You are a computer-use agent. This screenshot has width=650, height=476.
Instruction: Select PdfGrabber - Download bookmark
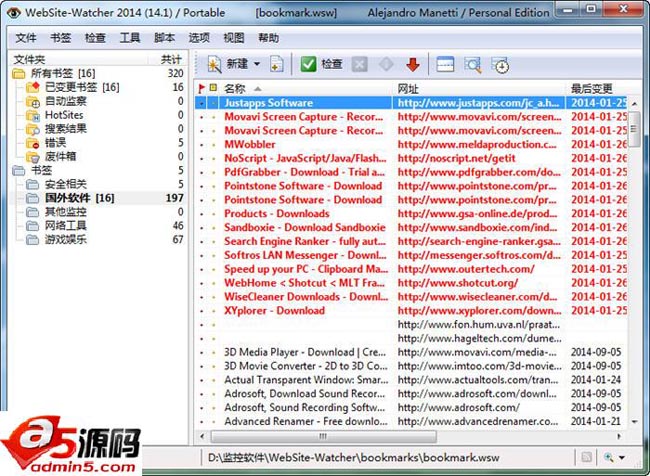[x=304, y=172]
